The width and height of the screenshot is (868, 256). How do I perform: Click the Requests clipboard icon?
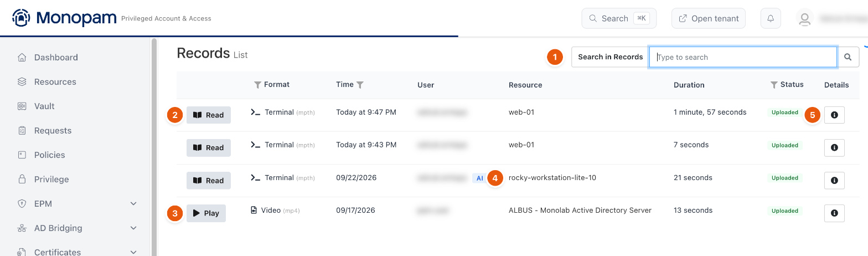22,131
